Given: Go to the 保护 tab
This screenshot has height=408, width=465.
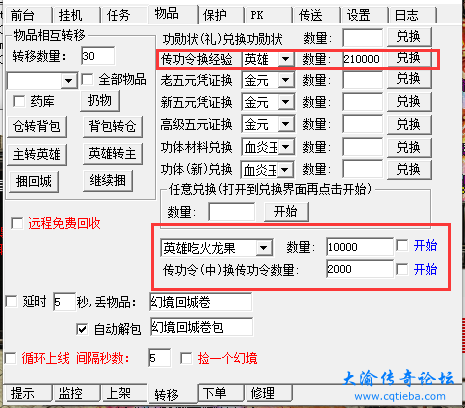Looking at the screenshot, I should tap(220, 15).
